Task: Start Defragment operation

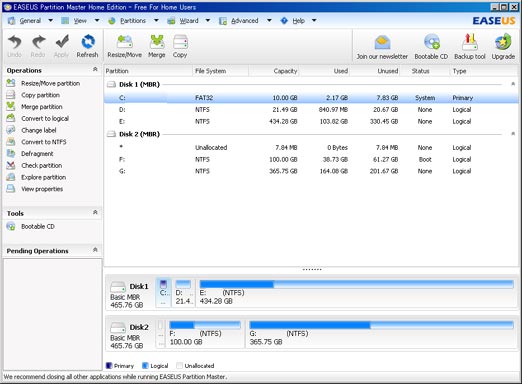Action: [37, 154]
